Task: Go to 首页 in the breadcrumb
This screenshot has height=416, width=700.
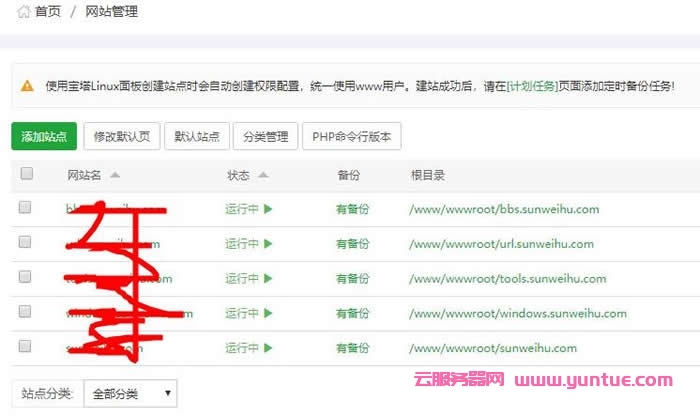Action: click(48, 13)
